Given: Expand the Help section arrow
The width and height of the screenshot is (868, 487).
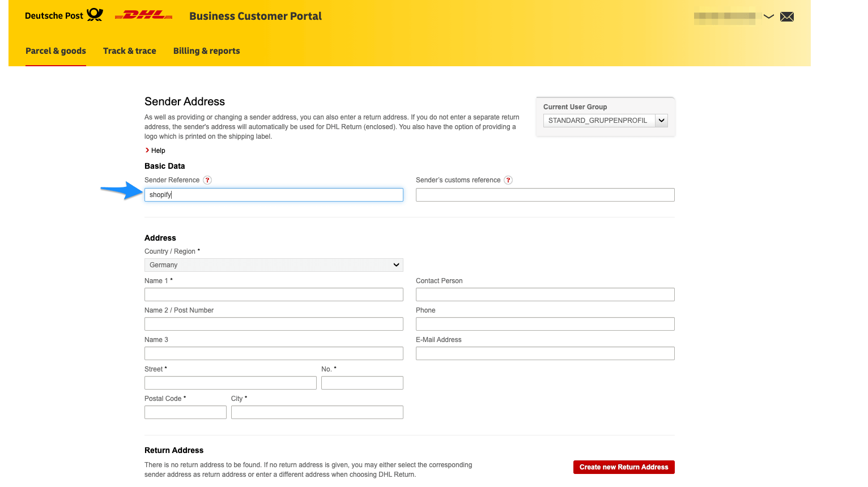Looking at the screenshot, I should coord(147,150).
